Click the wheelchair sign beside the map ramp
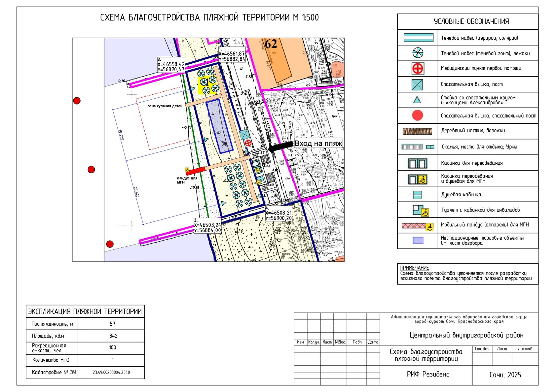Viewport: 555px width, 392px height. (x=187, y=170)
